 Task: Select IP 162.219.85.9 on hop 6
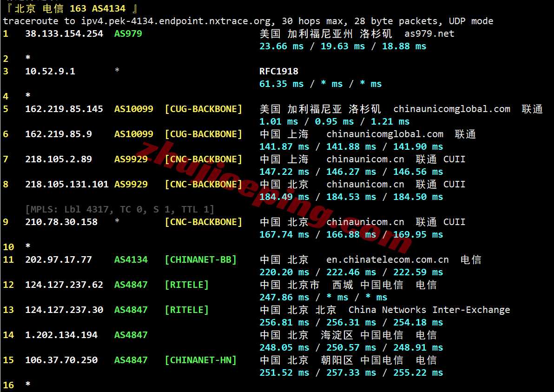(x=58, y=134)
